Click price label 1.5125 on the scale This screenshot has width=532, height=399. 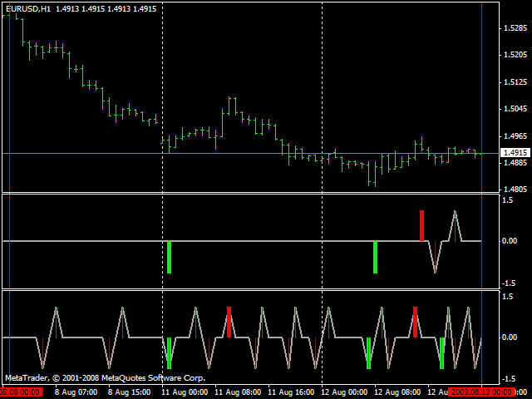[515, 82]
